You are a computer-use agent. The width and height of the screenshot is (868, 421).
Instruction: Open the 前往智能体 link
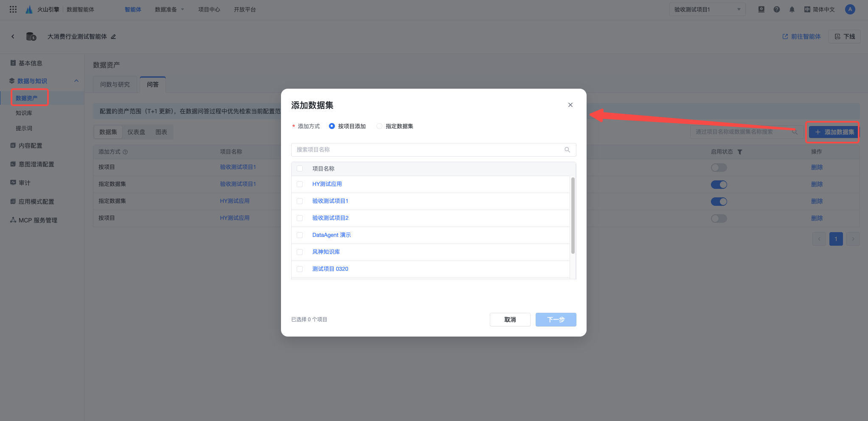point(801,36)
